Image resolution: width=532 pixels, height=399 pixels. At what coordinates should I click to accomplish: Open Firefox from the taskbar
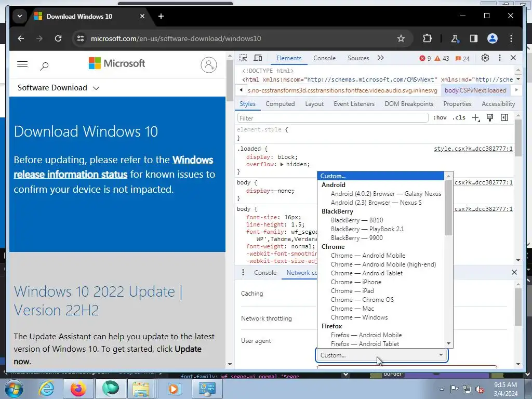pos(78,389)
